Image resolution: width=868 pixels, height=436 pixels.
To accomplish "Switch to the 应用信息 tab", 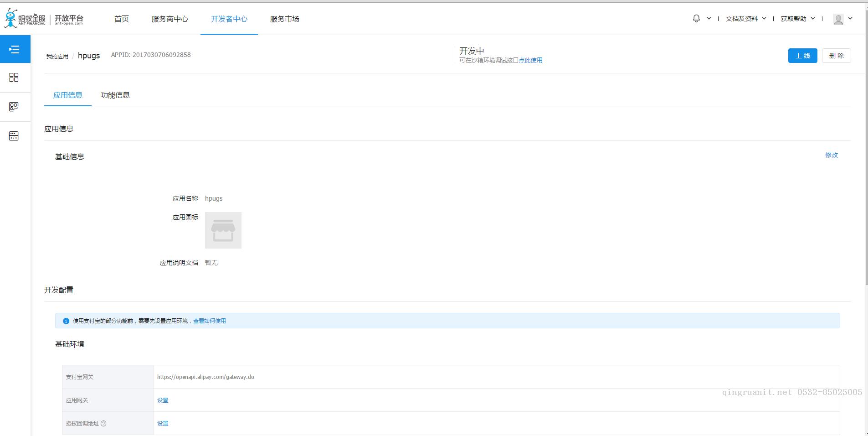I will 68,95.
